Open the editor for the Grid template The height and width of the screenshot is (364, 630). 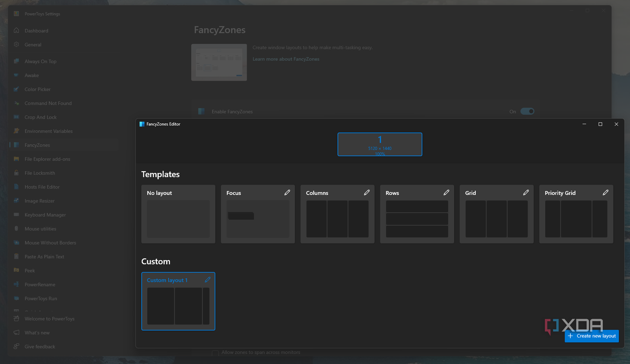tap(526, 193)
